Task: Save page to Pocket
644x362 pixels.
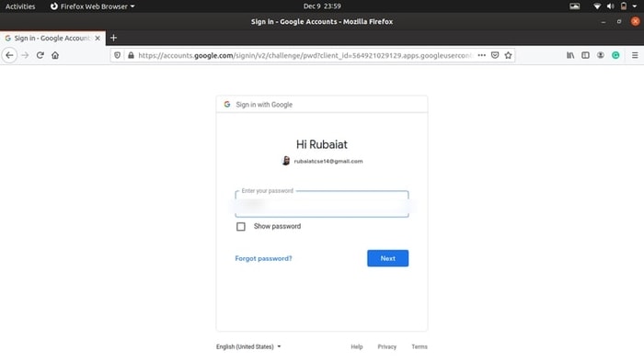Action: pyautogui.click(x=495, y=55)
